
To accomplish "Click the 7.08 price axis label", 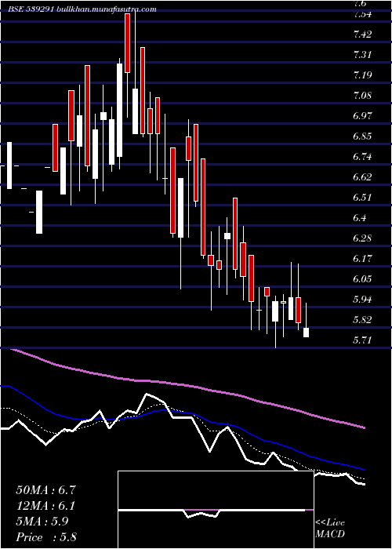I will pos(362,95).
